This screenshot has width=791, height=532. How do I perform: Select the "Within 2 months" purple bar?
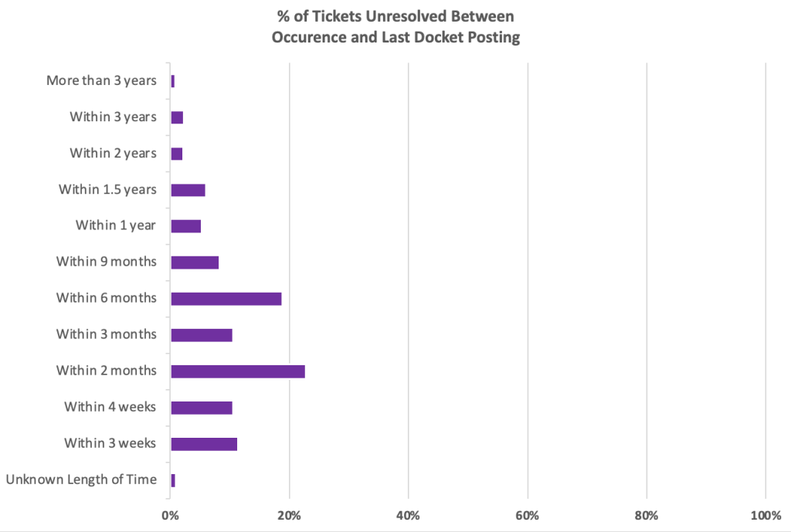pos(238,371)
